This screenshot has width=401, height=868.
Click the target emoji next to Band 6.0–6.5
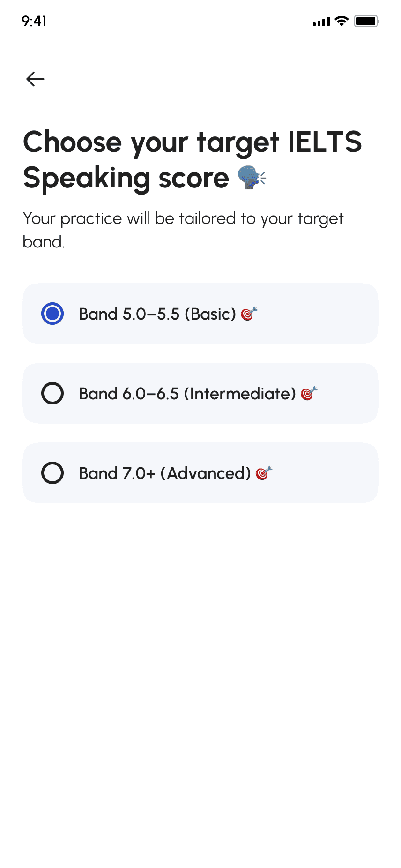309,393
